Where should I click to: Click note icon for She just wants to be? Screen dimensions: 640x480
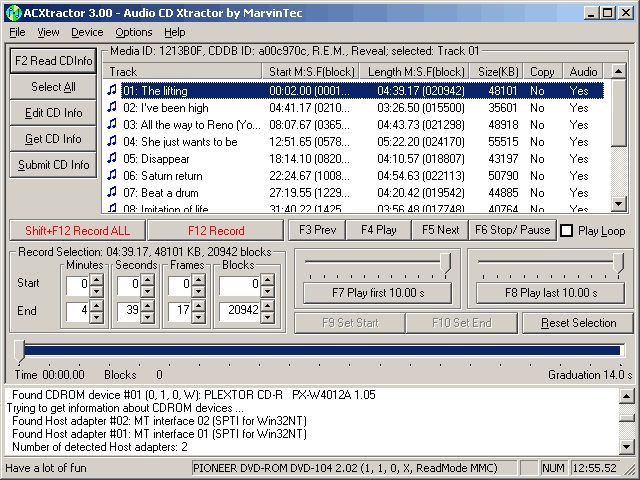click(112, 141)
